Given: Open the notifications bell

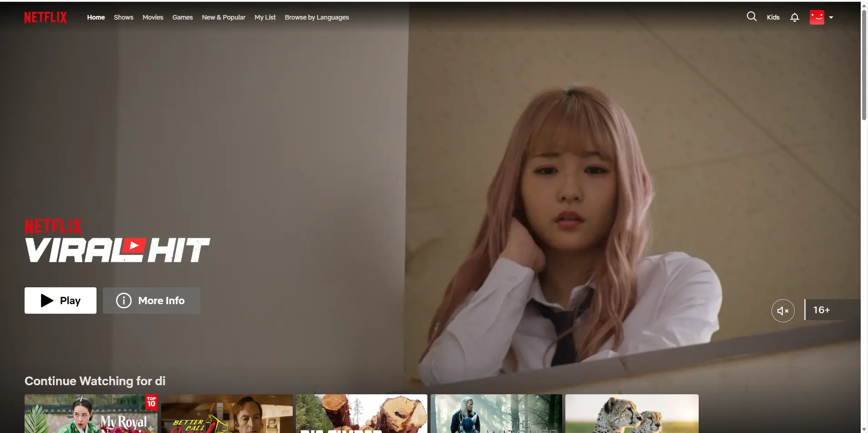Looking at the screenshot, I should point(795,17).
